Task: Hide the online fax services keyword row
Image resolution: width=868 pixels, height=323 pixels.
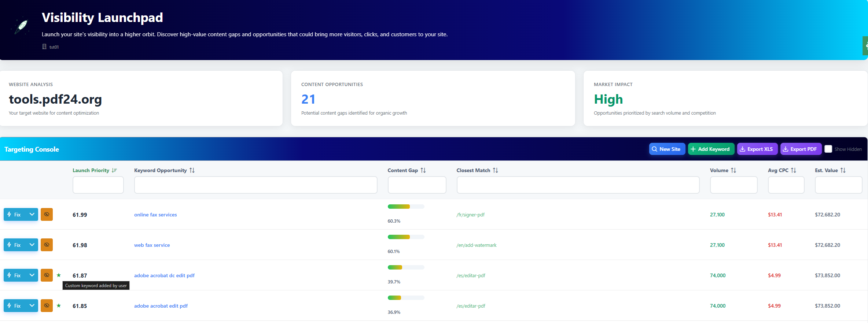Action: click(x=47, y=214)
